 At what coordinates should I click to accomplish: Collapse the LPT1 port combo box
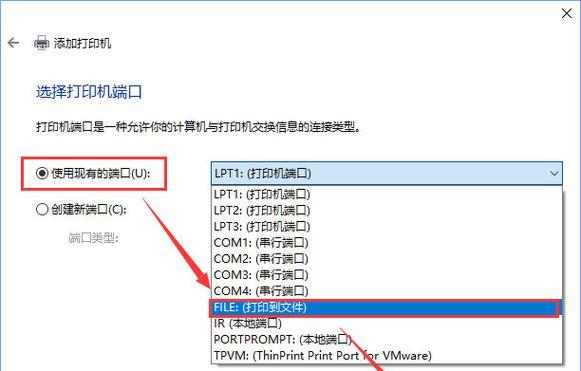coord(387,173)
